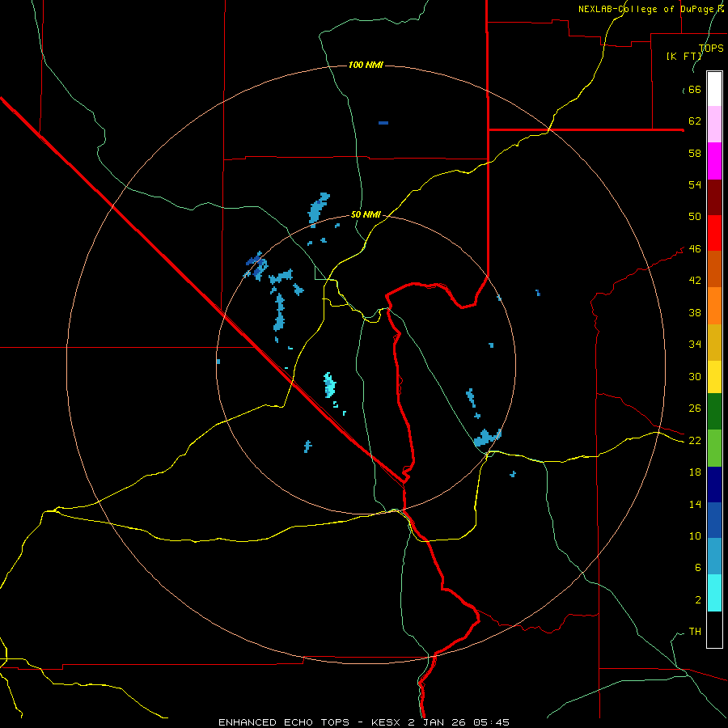Click the legend value 46
Image resolution: width=728 pixels, height=728 pixels.
pyautogui.click(x=695, y=249)
